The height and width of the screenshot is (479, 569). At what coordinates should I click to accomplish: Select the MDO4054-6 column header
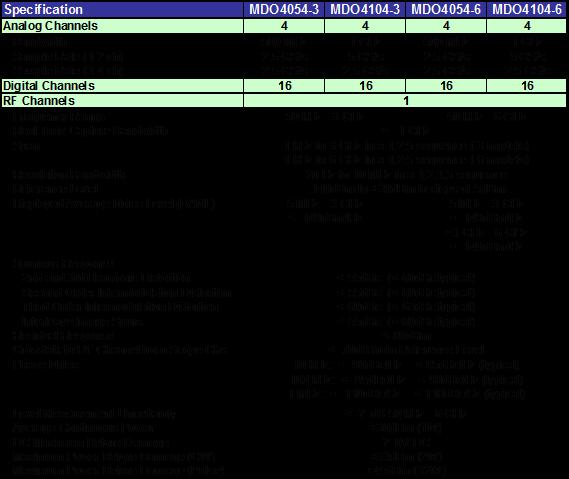tap(446, 9)
